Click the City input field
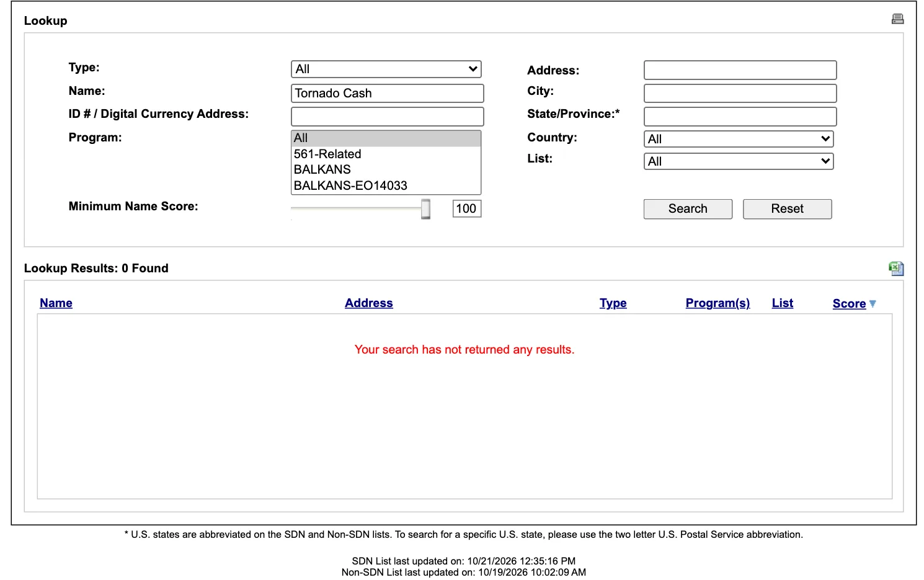924x580 pixels. point(740,93)
